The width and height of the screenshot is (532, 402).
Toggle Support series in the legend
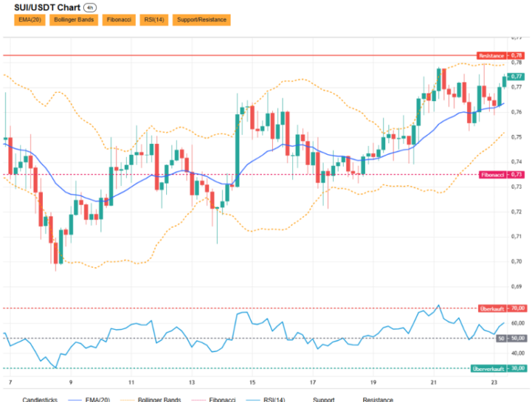point(323,399)
